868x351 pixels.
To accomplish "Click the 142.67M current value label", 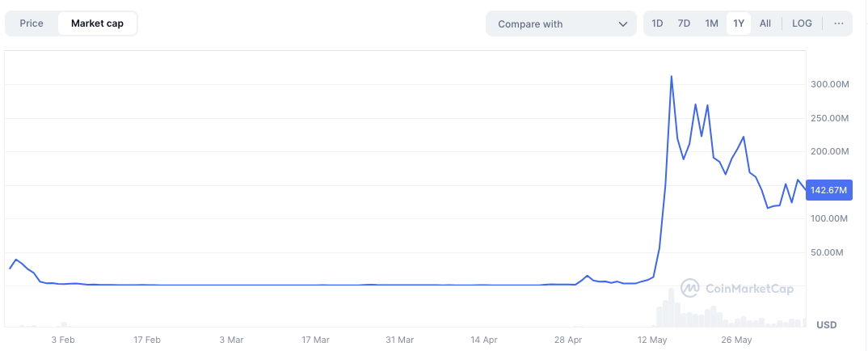I will (828, 191).
